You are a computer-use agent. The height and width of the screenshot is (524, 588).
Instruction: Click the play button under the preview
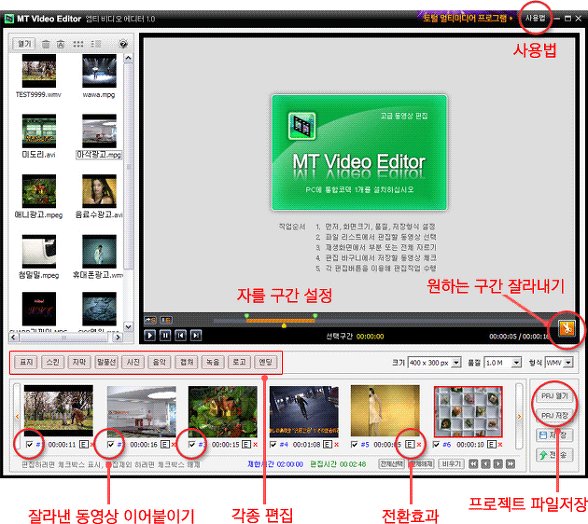point(150,335)
